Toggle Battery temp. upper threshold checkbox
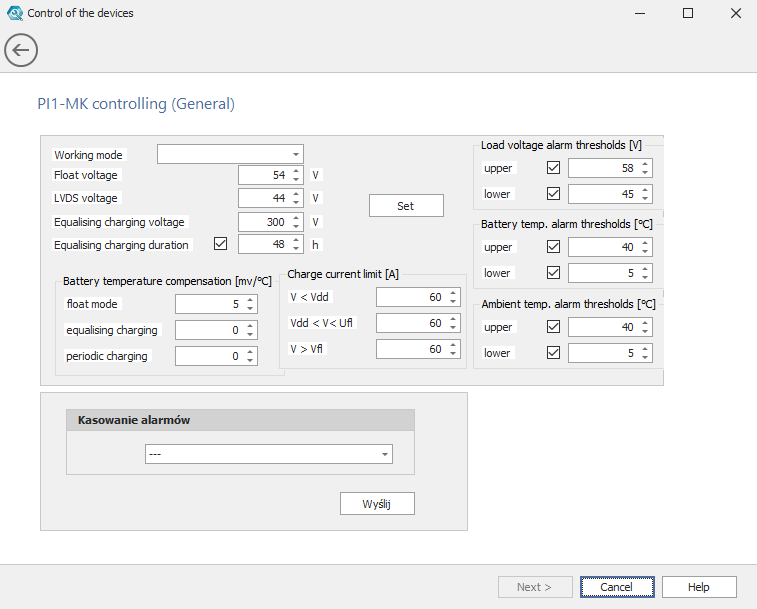This screenshot has height=609, width=757. click(554, 247)
